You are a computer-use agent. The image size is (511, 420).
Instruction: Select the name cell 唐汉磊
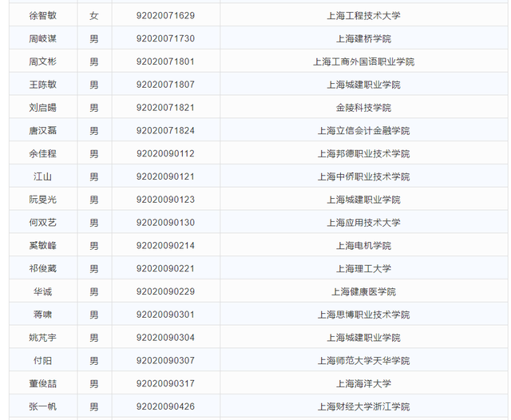[42, 131]
